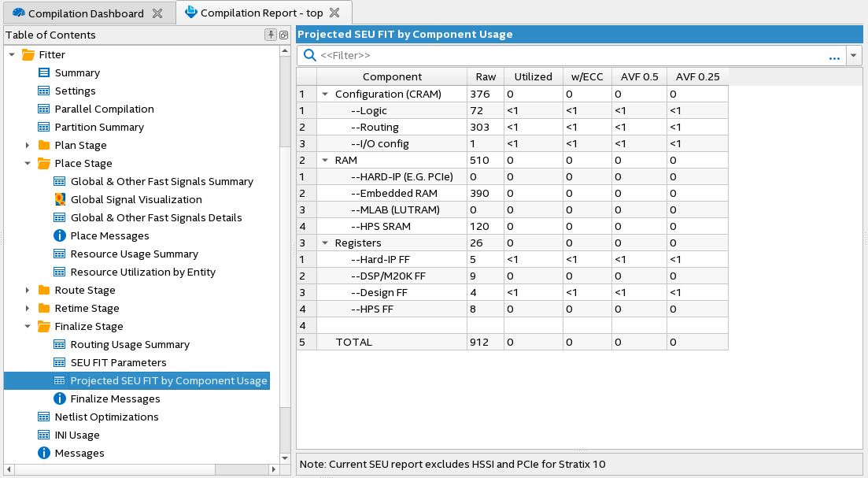Click the filter options ellipsis button
This screenshot has width=868, height=478.
(x=834, y=56)
